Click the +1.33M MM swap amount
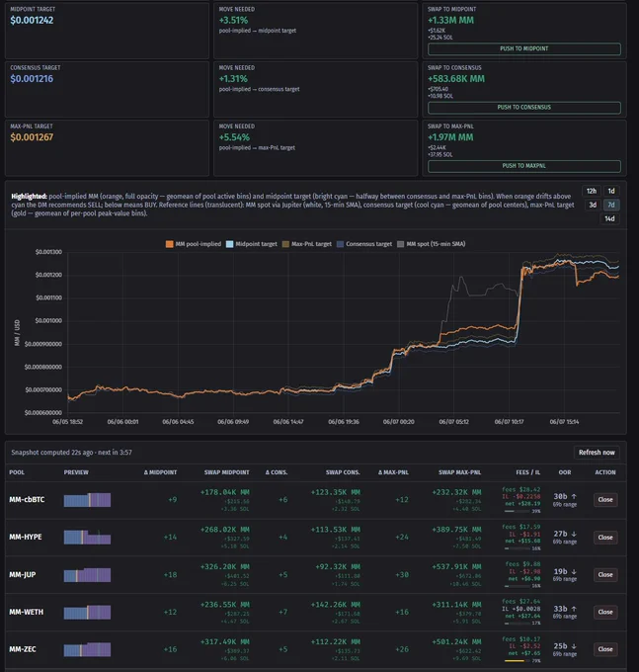This screenshot has height=672, width=639. coord(450,20)
